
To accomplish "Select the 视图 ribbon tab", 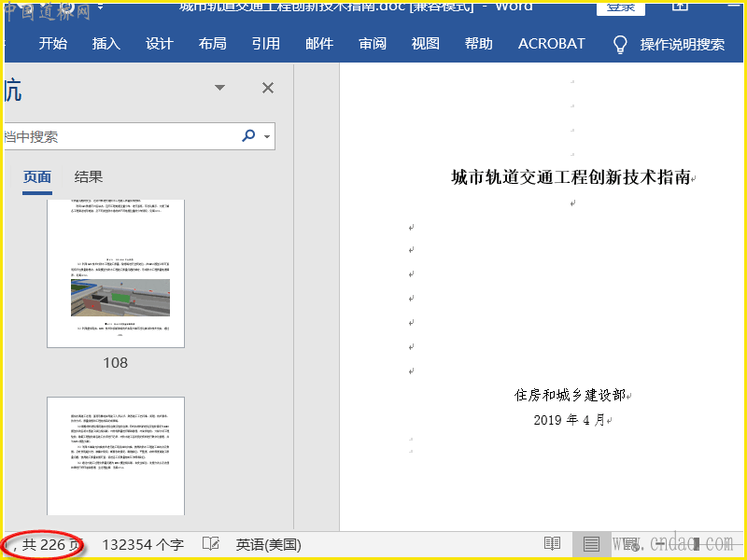I will click(x=426, y=44).
